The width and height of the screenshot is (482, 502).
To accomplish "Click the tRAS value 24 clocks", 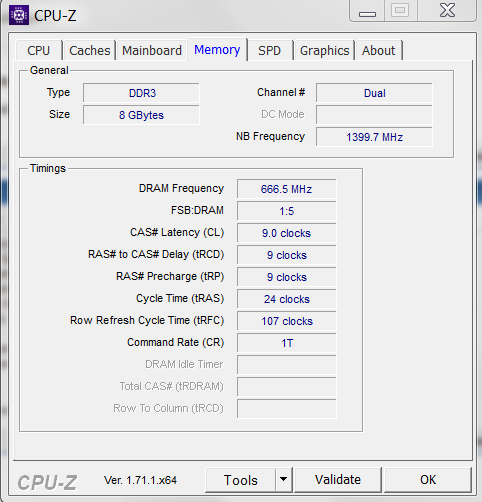I will pos(287,299).
